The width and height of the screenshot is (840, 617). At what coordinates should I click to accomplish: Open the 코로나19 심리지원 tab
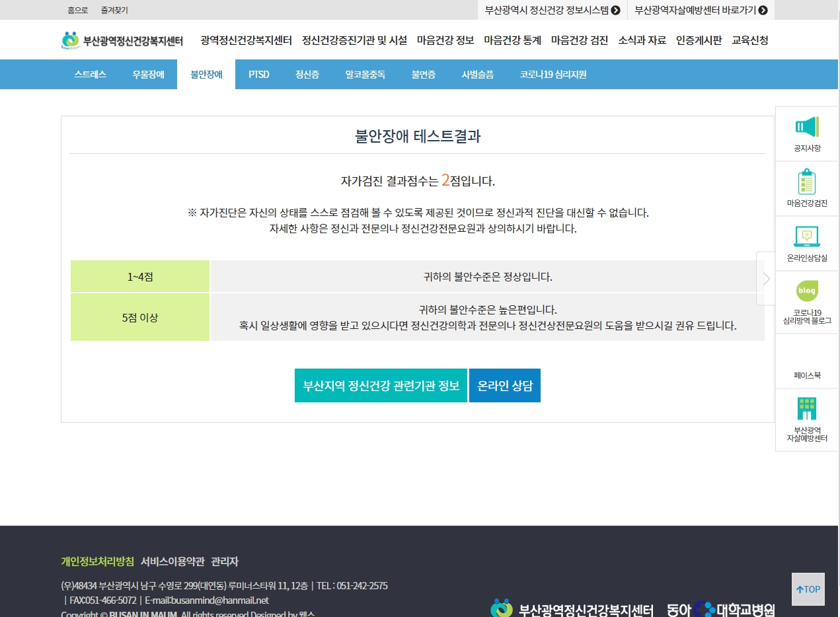pos(553,75)
